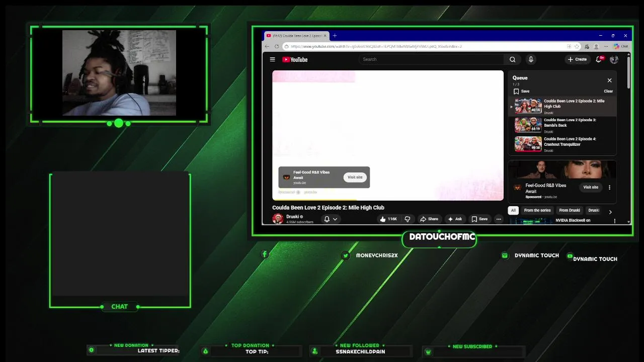Show more filter chips with right arrow
Image resolution: width=644 pixels, height=362 pixels.
(x=610, y=212)
